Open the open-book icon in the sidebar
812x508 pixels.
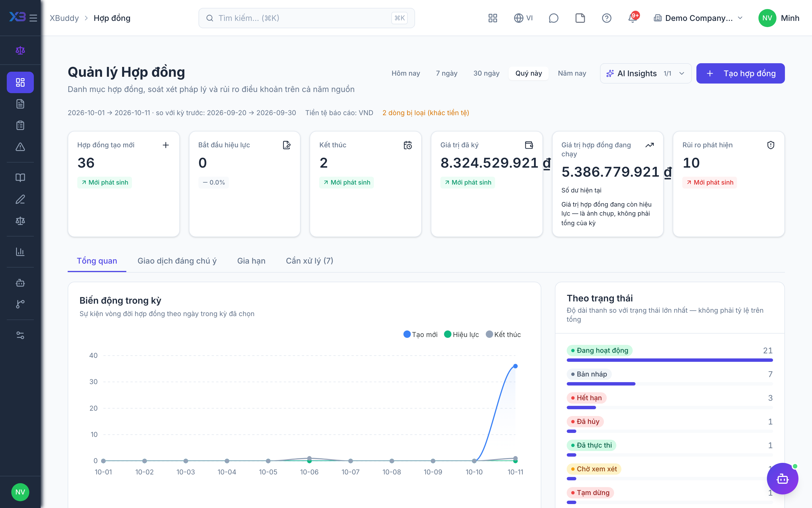(20, 178)
